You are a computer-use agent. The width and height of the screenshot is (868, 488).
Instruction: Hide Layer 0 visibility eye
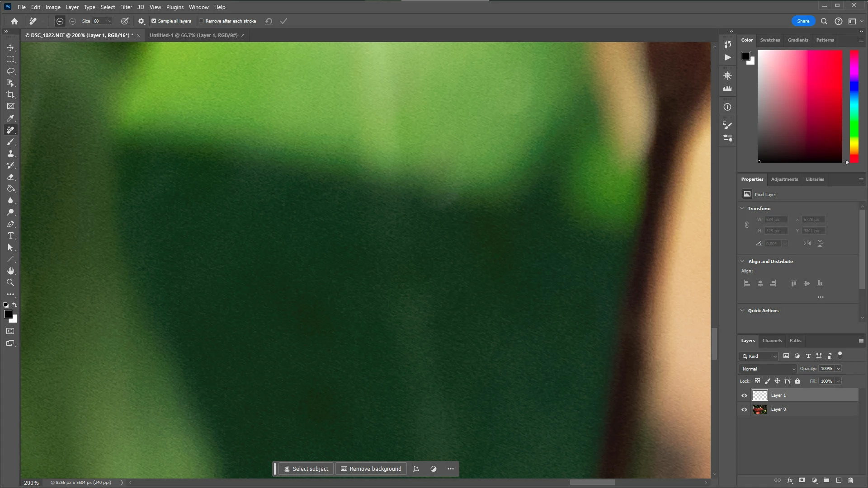pyautogui.click(x=744, y=409)
